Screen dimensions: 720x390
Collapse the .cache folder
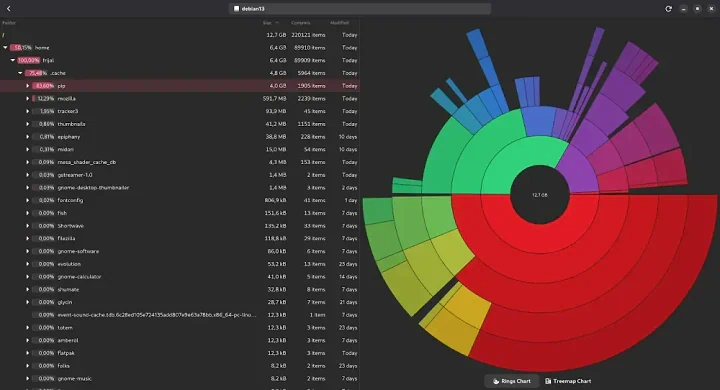20,73
